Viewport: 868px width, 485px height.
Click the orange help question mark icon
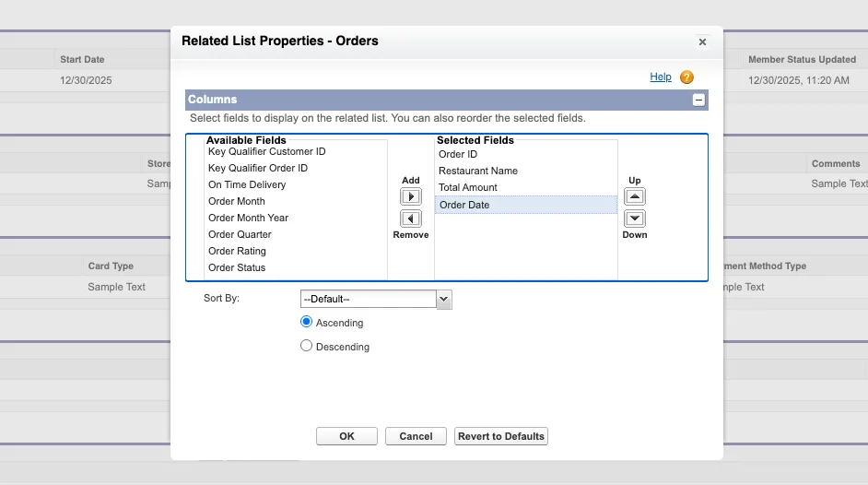pos(686,77)
